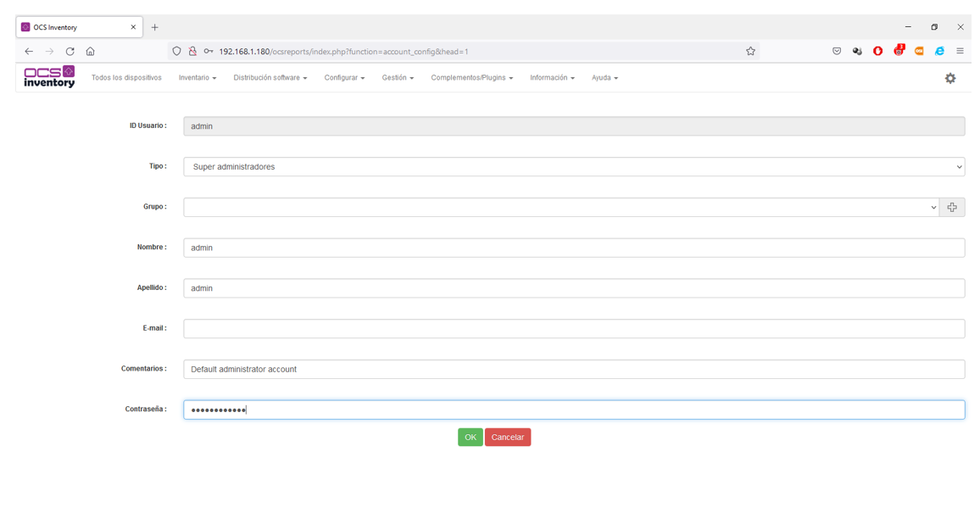Expand the Gestión menu

398,78
